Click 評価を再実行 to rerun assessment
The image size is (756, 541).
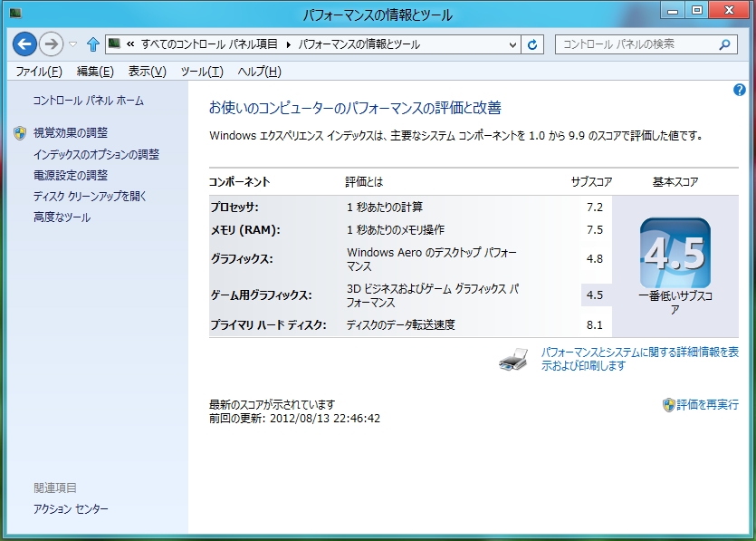click(x=707, y=404)
